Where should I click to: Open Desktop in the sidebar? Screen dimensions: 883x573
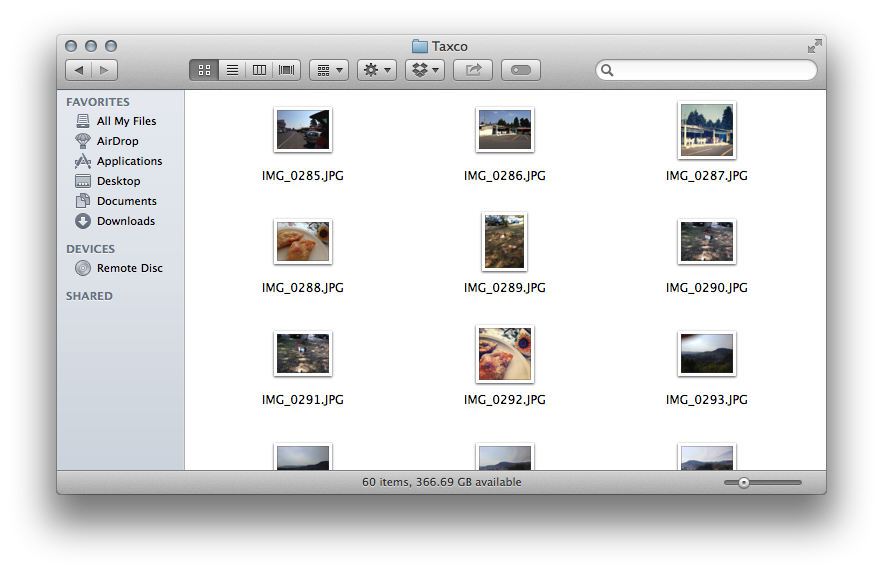pyautogui.click(x=121, y=181)
